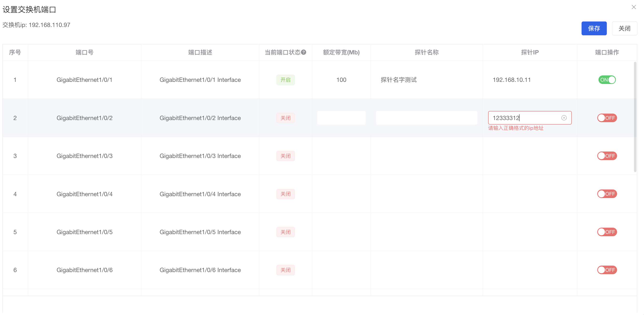Click the GigabitEthernet1/0/6 Interface description
644x315 pixels.
pyautogui.click(x=200, y=270)
